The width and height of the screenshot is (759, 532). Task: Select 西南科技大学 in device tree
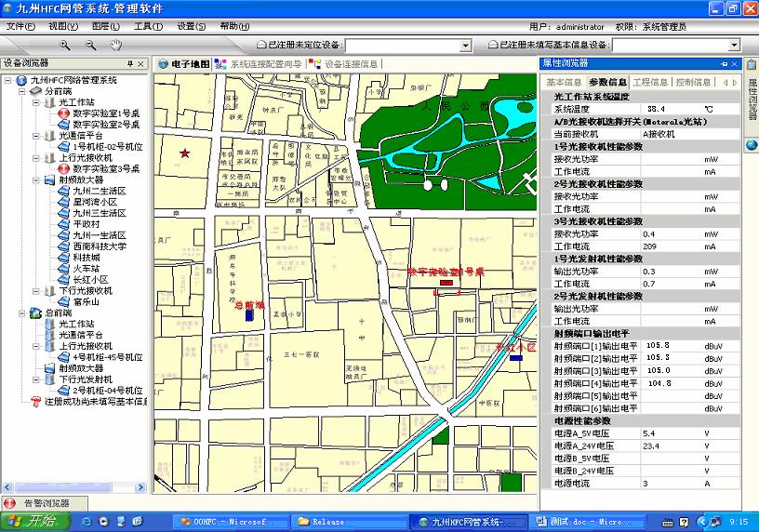[99, 246]
